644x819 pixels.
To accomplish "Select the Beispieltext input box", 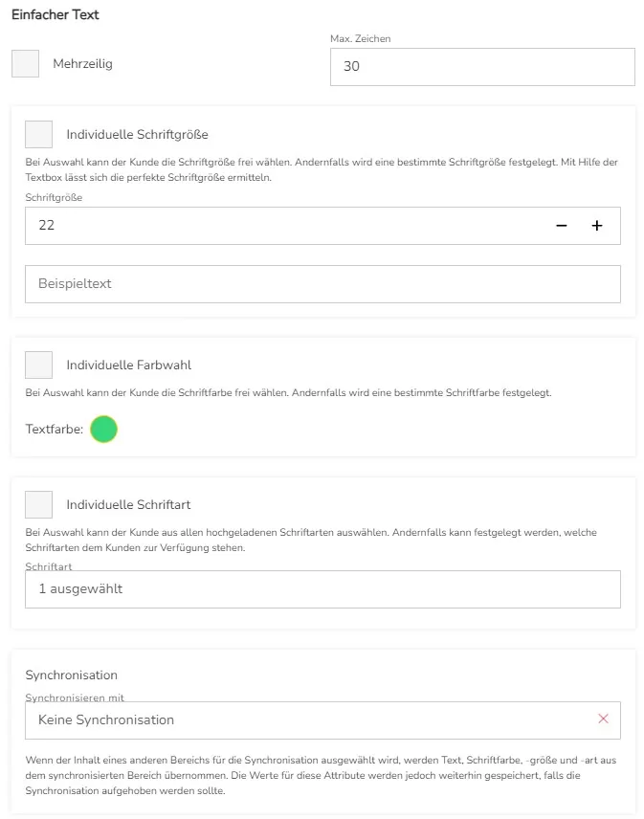I will point(322,284).
